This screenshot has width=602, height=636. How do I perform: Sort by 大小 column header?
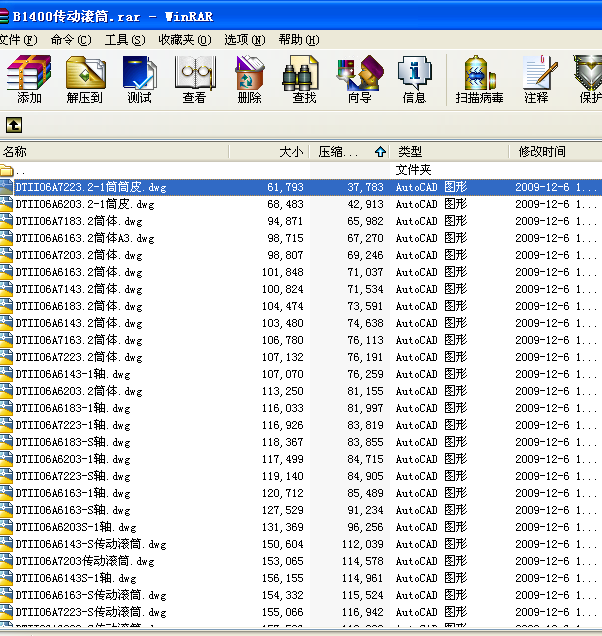tap(269, 152)
